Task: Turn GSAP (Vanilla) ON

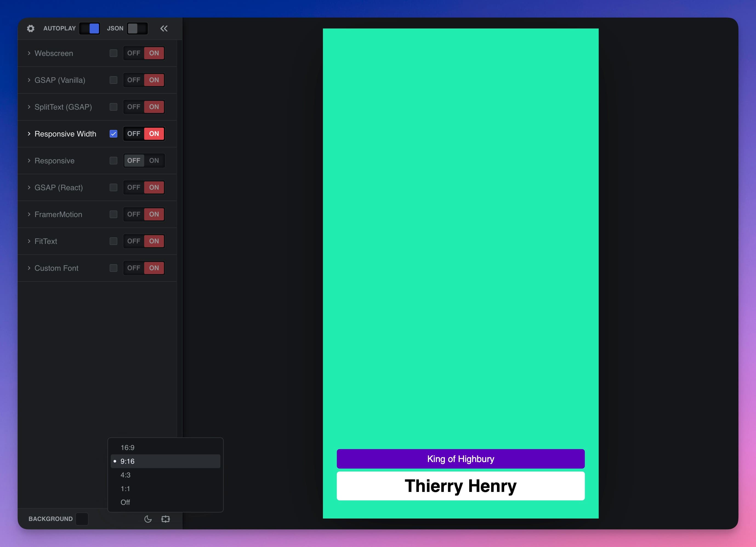Action: (154, 80)
